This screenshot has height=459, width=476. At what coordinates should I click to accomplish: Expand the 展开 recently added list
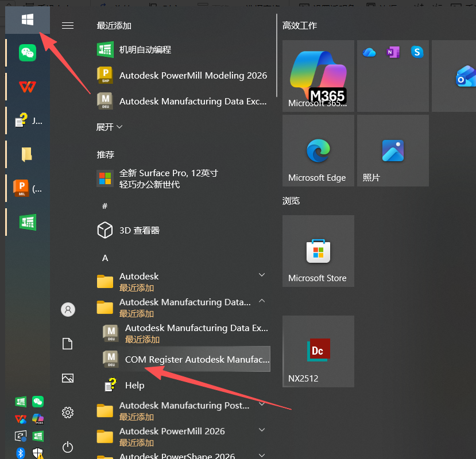click(x=109, y=127)
